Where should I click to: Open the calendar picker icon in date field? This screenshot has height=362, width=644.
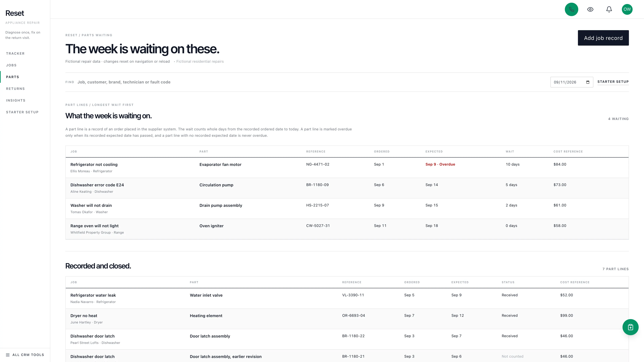tap(588, 82)
